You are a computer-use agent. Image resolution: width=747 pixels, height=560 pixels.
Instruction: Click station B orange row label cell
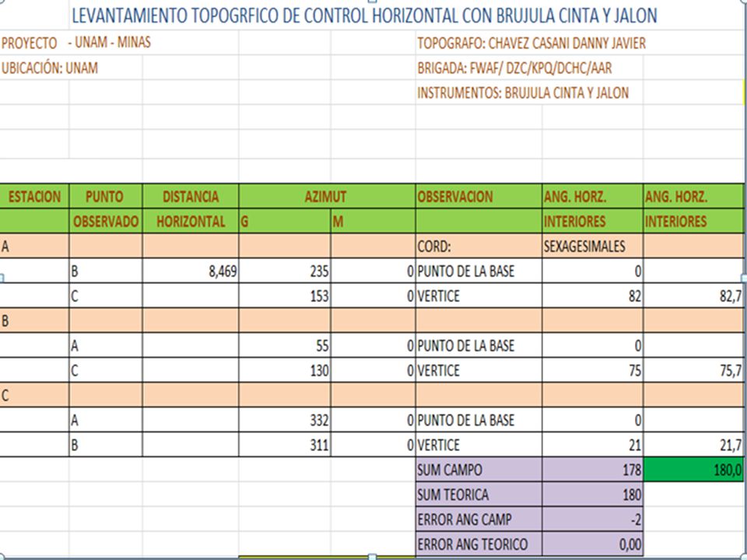tap(34, 320)
